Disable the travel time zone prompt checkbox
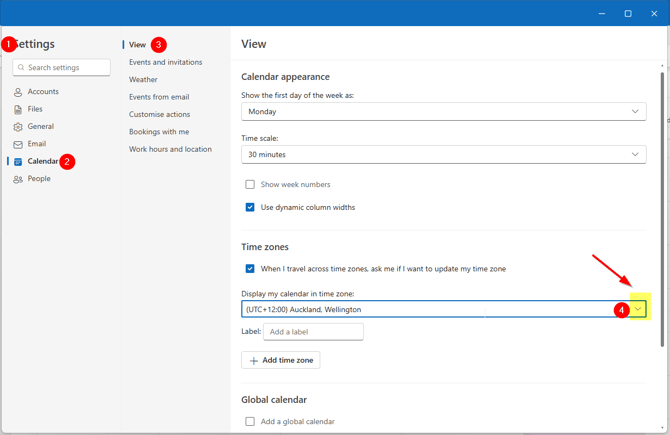The image size is (670, 435). coord(250,269)
